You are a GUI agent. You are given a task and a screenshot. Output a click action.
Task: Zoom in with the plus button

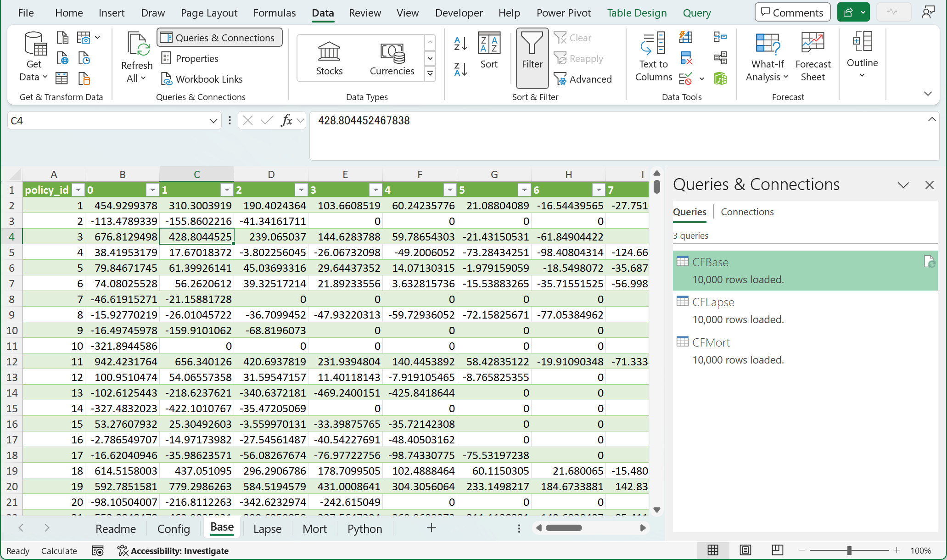[897, 550]
